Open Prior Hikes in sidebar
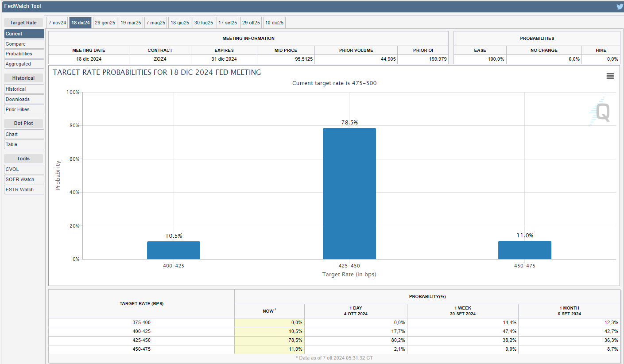Screen dimensions: 624x364 pyautogui.click(x=24, y=109)
